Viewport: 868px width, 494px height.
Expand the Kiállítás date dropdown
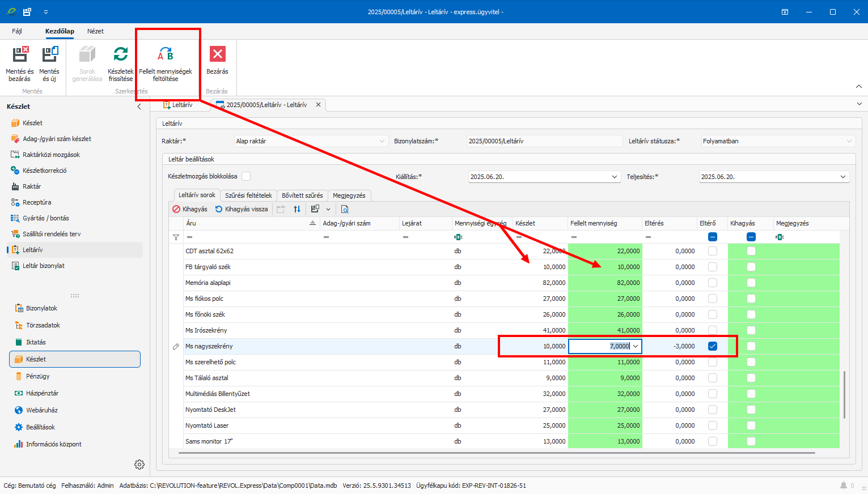click(615, 177)
